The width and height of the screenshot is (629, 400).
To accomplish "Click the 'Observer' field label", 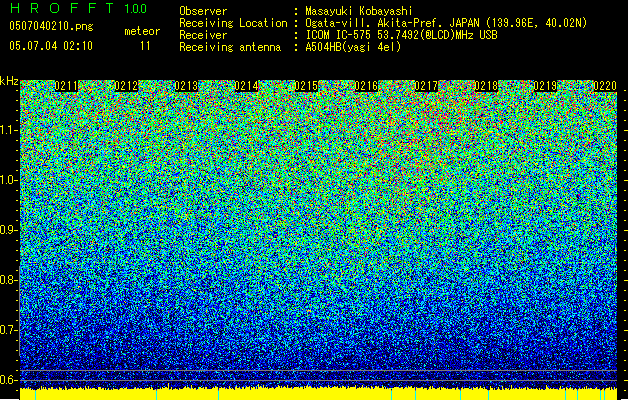I will coord(203,11).
